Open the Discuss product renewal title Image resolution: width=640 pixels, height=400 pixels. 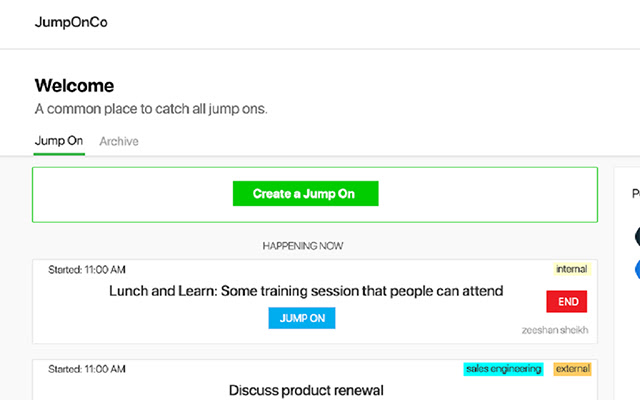click(x=306, y=390)
